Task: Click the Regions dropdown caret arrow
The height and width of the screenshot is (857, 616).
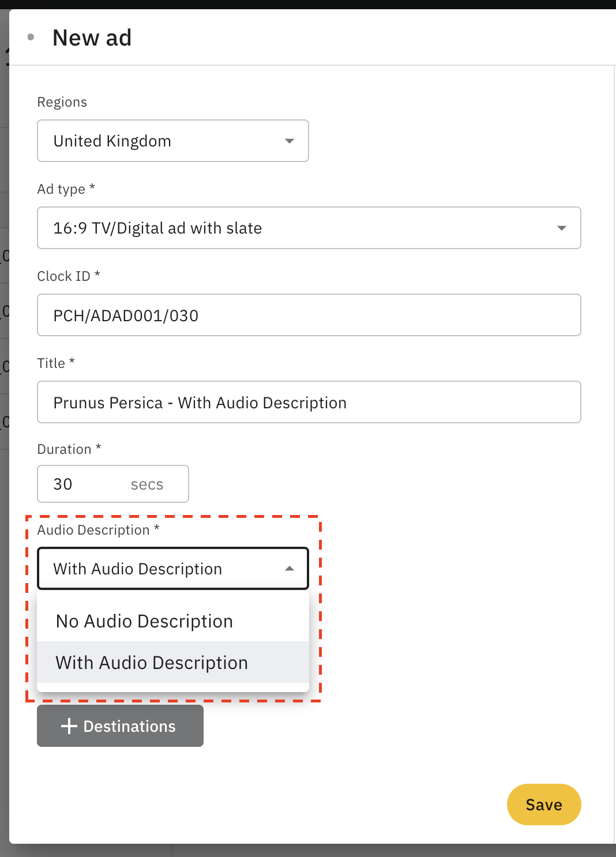Action: [x=290, y=141]
